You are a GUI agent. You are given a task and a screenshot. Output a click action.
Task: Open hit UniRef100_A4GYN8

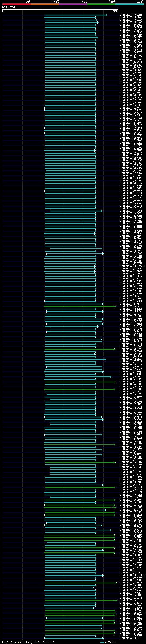[131, 15]
